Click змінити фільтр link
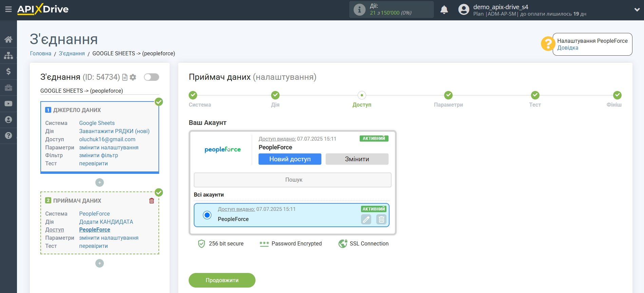The image size is (644, 293). [x=99, y=155]
